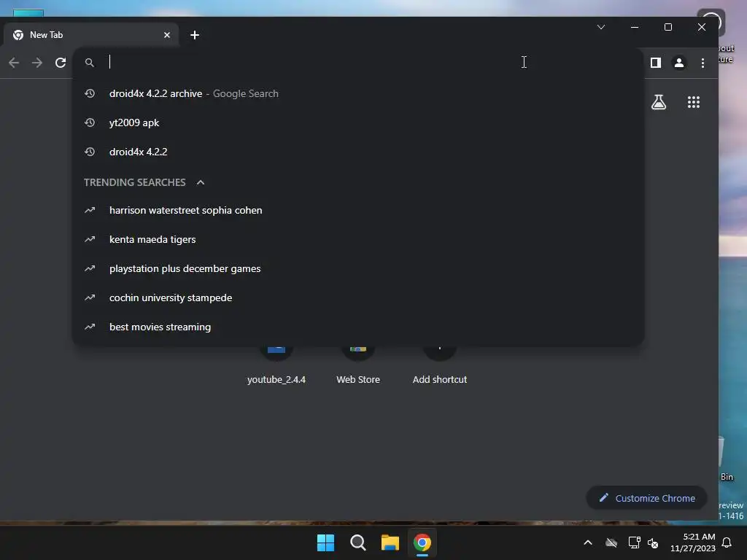The width and height of the screenshot is (747, 560).
Task: Close the New Tab tab
Action: 167,35
